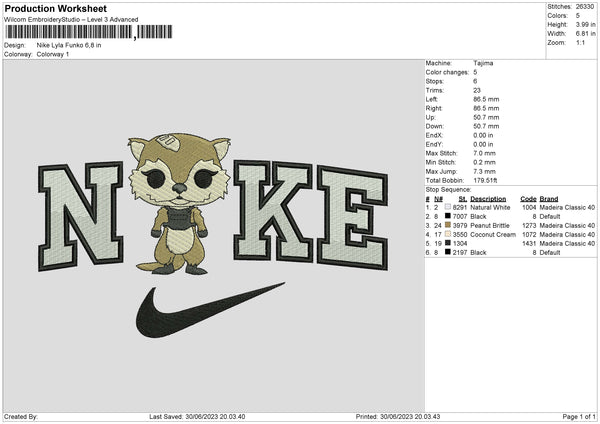Click thread code '1273' in the table

pos(529,225)
